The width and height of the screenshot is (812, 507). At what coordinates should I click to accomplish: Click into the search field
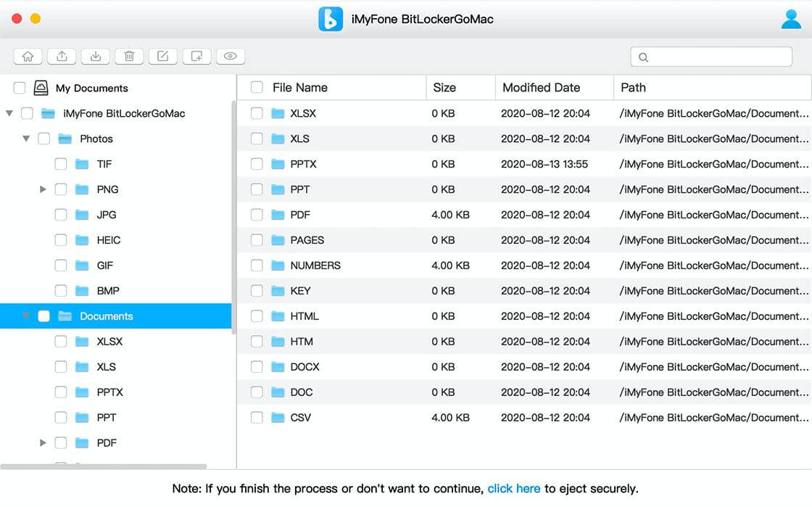[x=711, y=57]
